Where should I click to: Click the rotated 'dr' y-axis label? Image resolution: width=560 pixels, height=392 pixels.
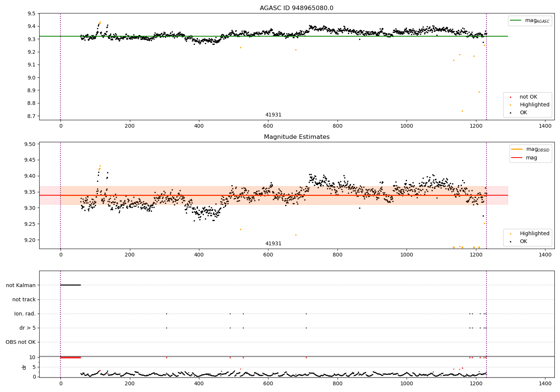24,367
